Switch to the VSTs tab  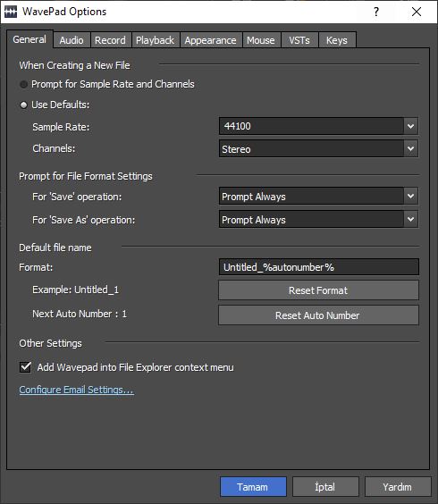click(299, 40)
